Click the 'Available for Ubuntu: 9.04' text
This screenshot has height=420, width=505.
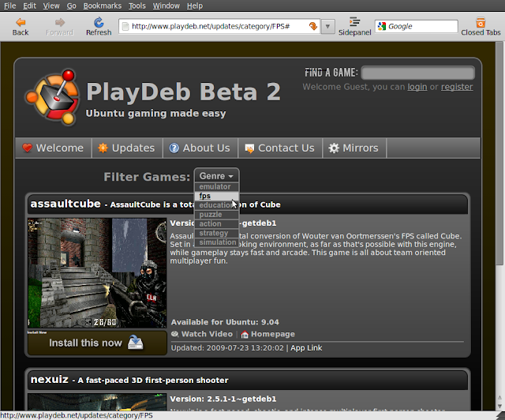225,322
